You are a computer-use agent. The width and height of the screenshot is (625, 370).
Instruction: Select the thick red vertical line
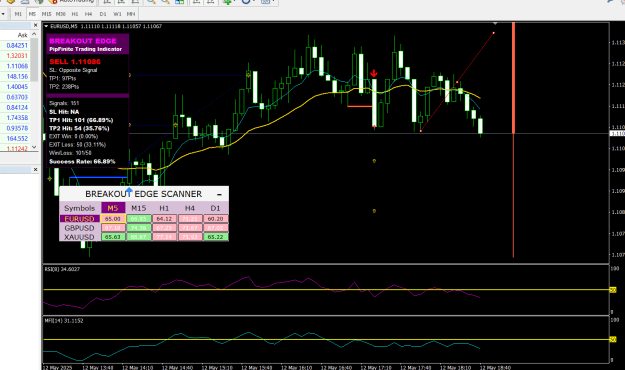513,78
